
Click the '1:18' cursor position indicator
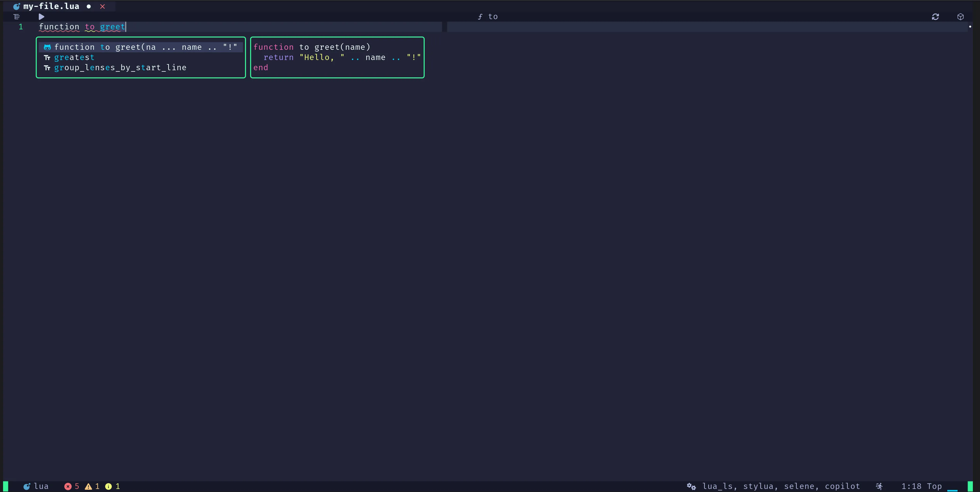912,486
